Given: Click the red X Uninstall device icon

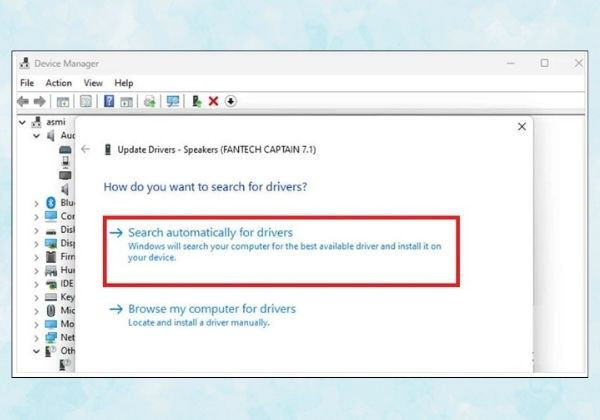Looking at the screenshot, I should 214,101.
